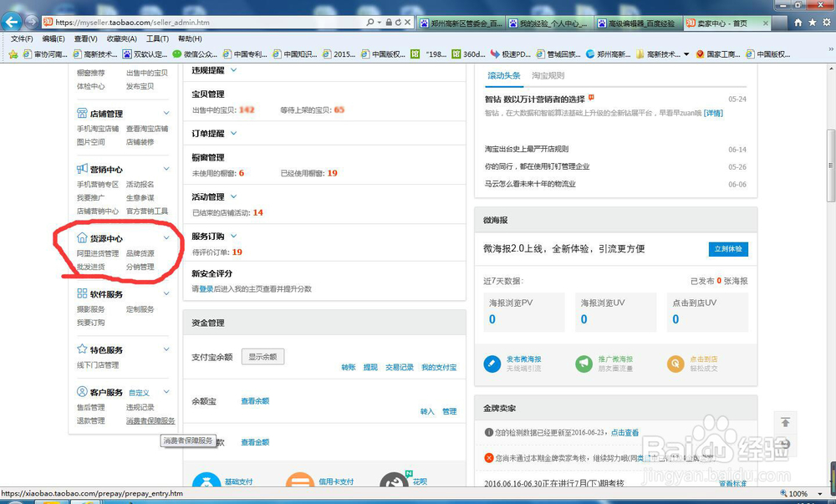Click the 提现 link
The width and height of the screenshot is (836, 504).
pos(370,367)
